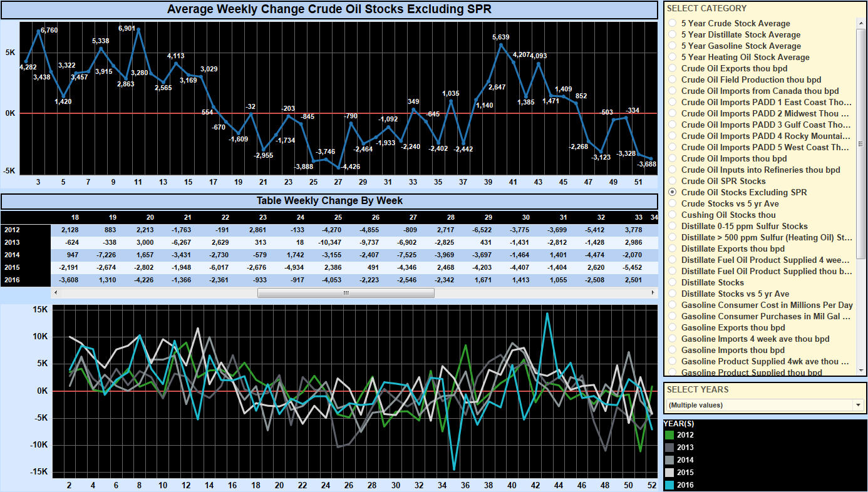The width and height of the screenshot is (868, 492).
Task: Select Crude Oil SPR Stocks radio
Action: [x=673, y=181]
